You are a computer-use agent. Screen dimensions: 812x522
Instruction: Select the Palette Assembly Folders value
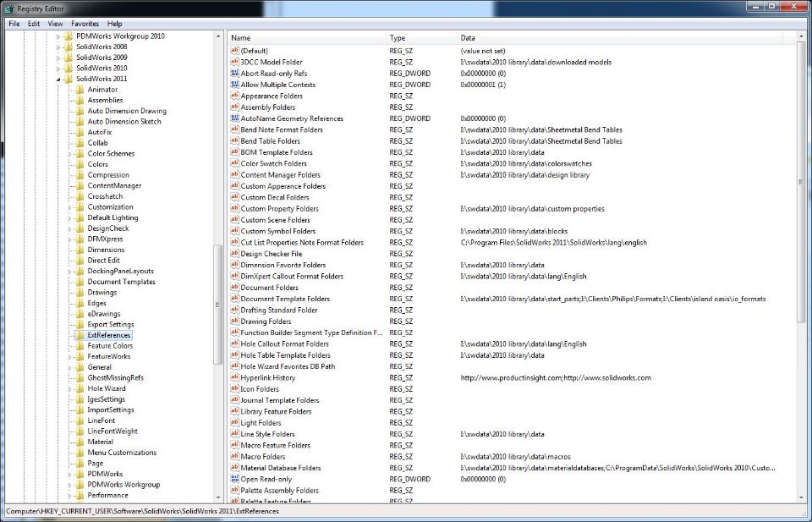tap(279, 491)
